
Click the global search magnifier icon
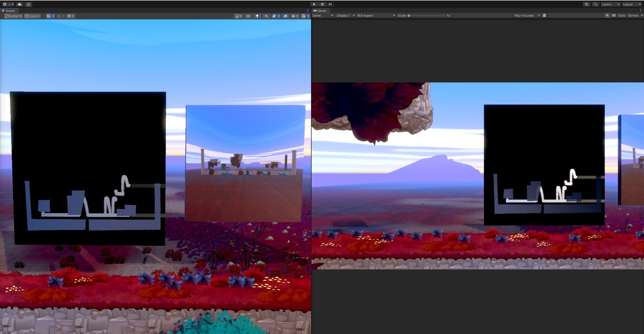click(595, 4)
